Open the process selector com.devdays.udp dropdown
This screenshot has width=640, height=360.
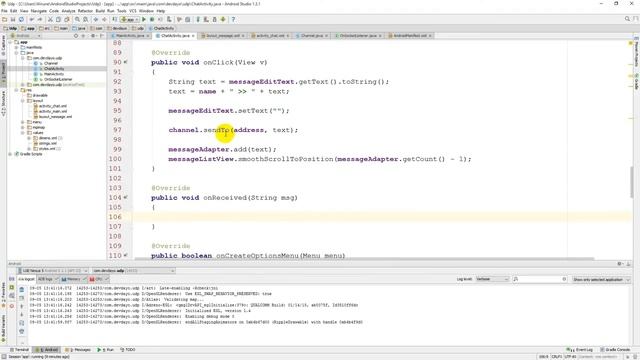click(133, 271)
